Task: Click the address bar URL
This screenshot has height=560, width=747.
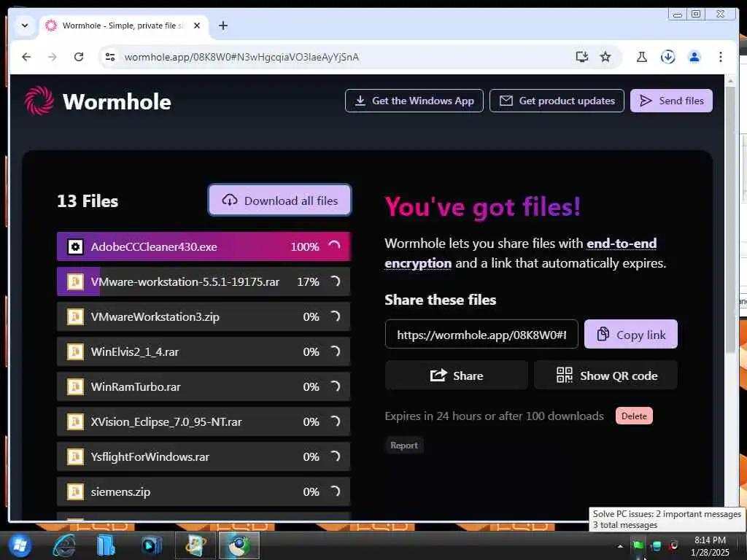Action: pyautogui.click(x=241, y=57)
